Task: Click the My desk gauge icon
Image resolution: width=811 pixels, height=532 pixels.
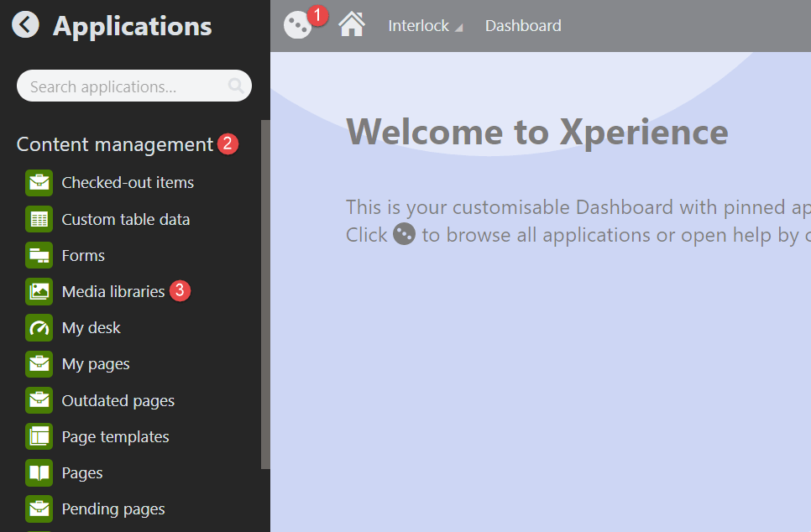Action: point(39,328)
